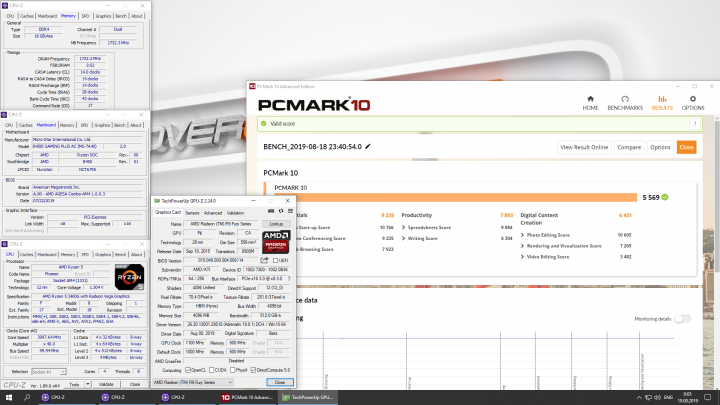Toggle Monitoring details switch in PCMark
Viewport: 720px width, 405px height.
pyautogui.click(x=682, y=319)
